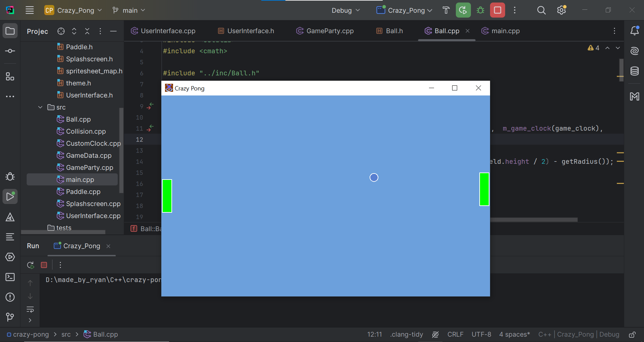Open Paddle.cpp in project tree

[83, 192]
